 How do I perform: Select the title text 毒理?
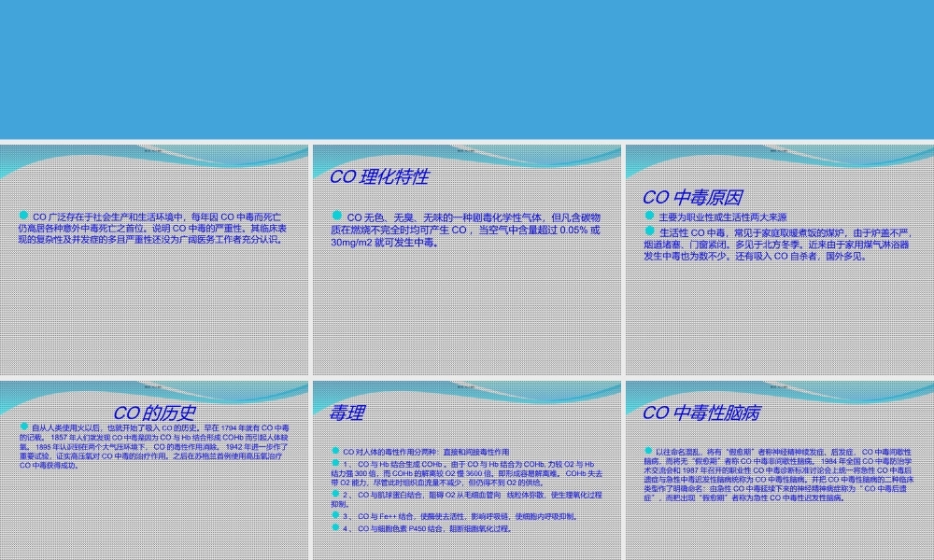pyautogui.click(x=347, y=413)
